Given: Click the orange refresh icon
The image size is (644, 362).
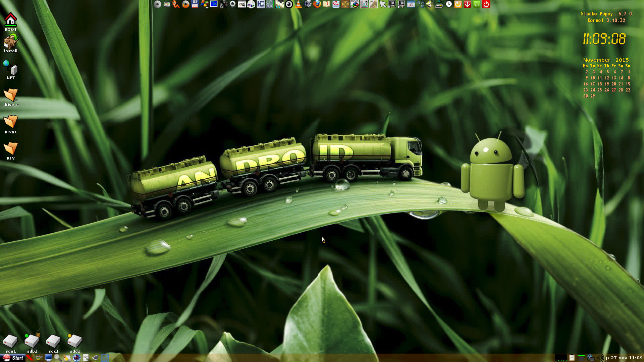Looking at the screenshot, I should 458,4.
